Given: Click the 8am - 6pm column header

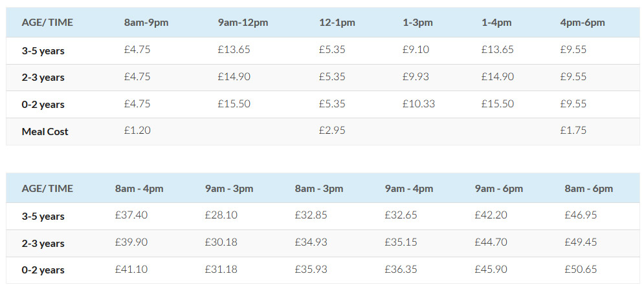Looking at the screenshot, I should [x=588, y=189].
